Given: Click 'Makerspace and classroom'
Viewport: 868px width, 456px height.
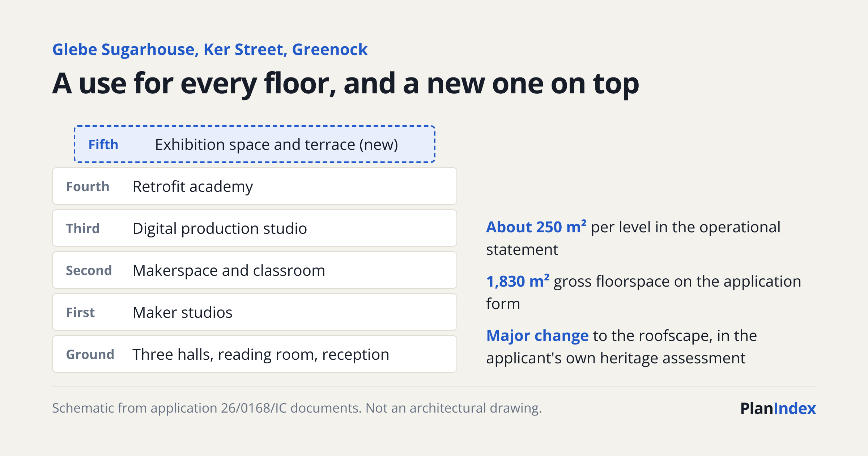Looking at the screenshot, I should click(x=229, y=271).
